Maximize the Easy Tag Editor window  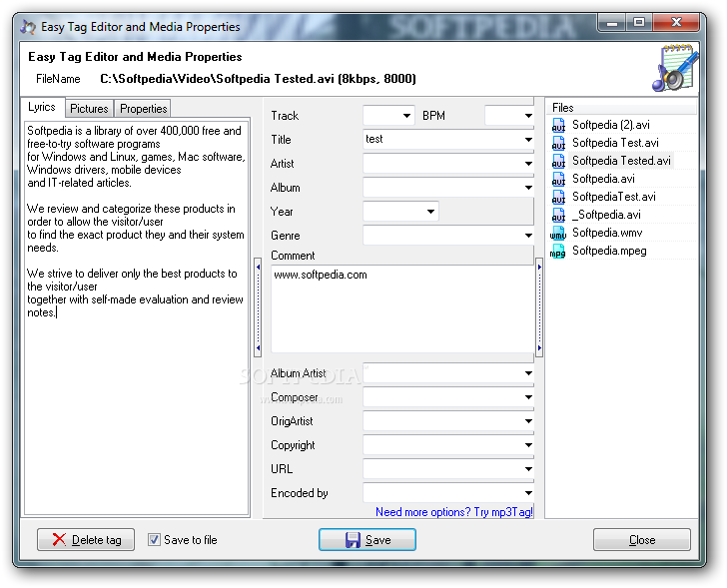639,22
